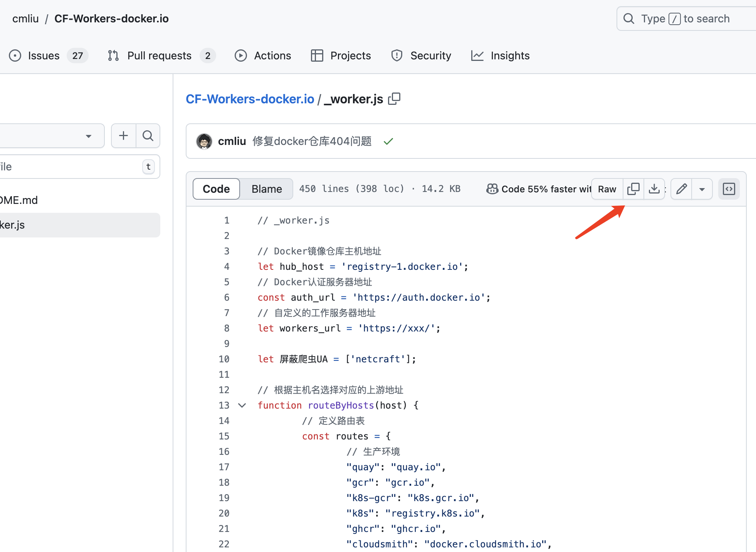Open the Raw file view
Screen dimensions: 756x552
point(607,189)
